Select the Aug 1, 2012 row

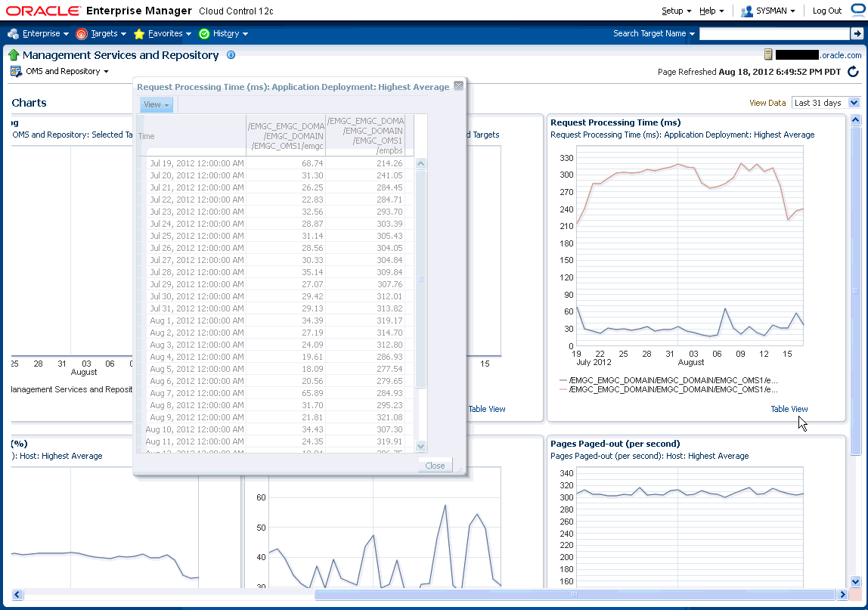(x=275, y=320)
